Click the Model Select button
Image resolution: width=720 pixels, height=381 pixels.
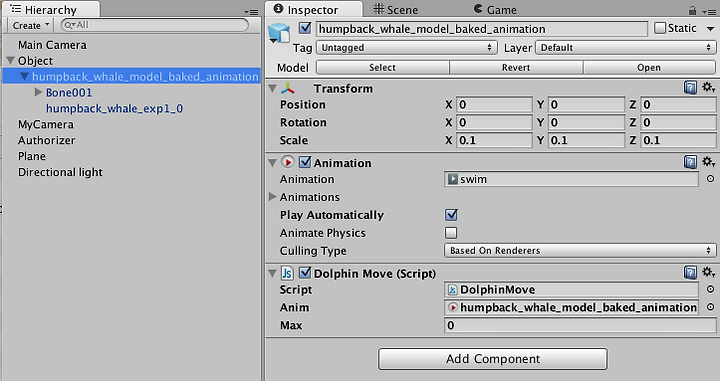382,67
